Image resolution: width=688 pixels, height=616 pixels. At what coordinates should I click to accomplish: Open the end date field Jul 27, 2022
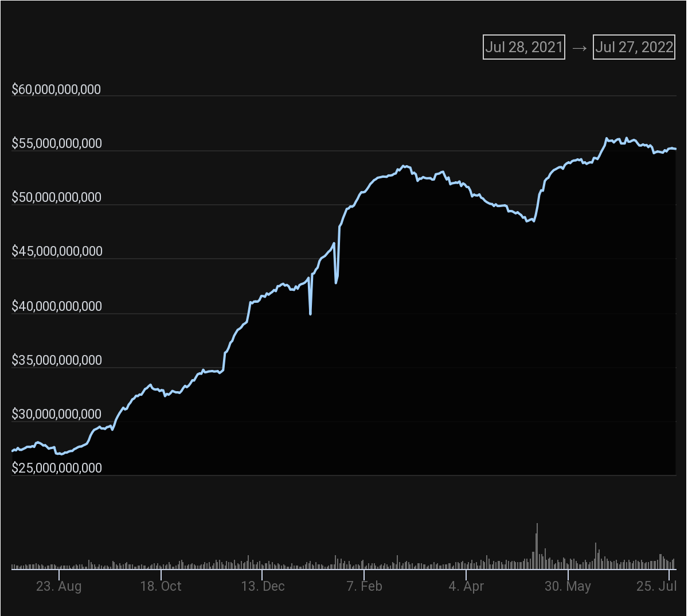[x=634, y=47]
